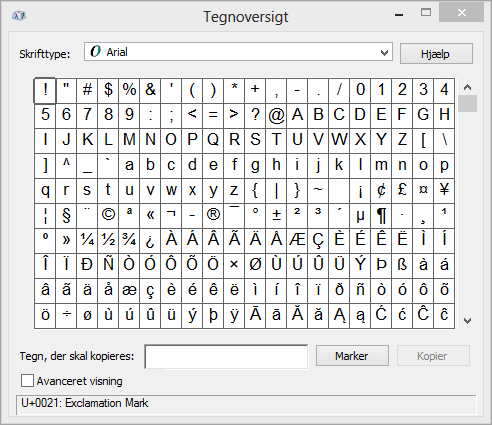The width and height of the screenshot is (492, 425).
Task: Enable the Avanceret visning checkbox
Action: click(x=27, y=381)
